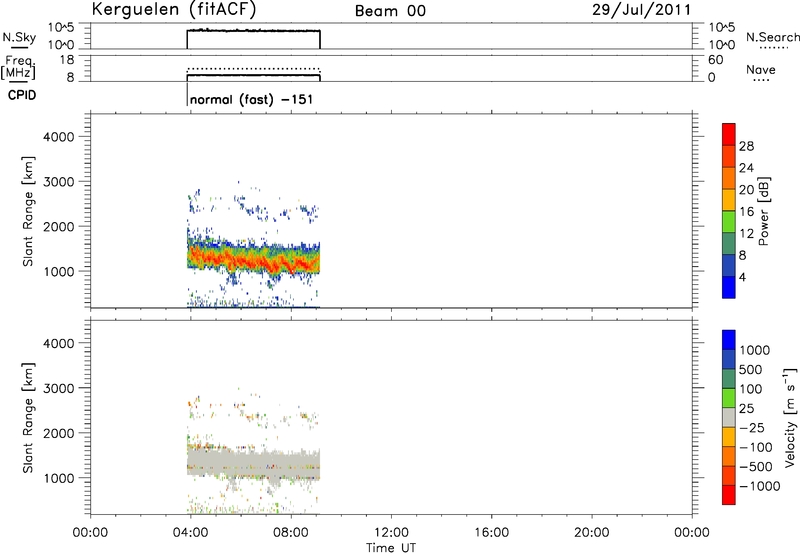This screenshot has height=554, width=800.
Task: Click the "04:00" time axis tick label
Action: pos(190,533)
